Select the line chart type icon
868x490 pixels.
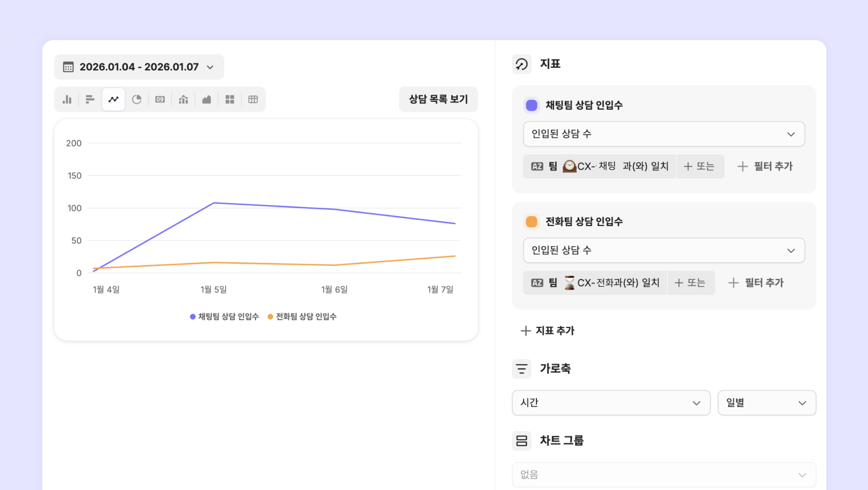tap(114, 100)
